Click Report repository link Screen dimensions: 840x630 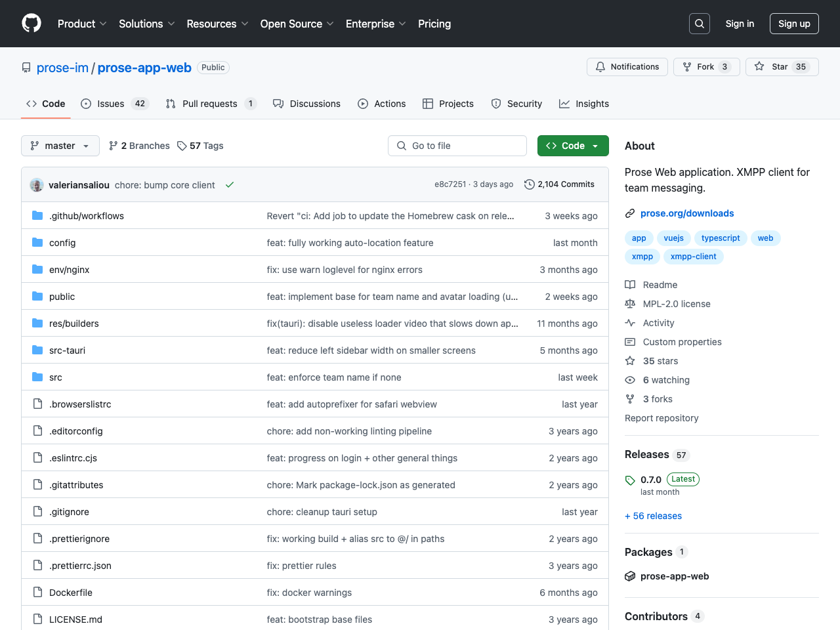[x=661, y=418]
